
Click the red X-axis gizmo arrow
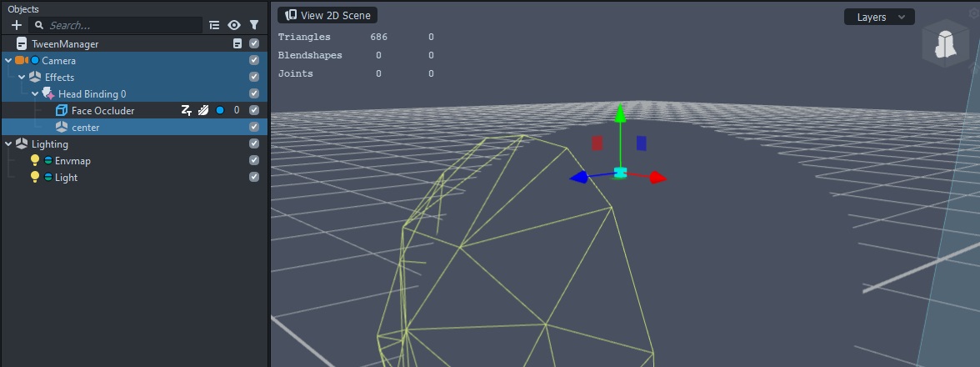pyautogui.click(x=657, y=178)
